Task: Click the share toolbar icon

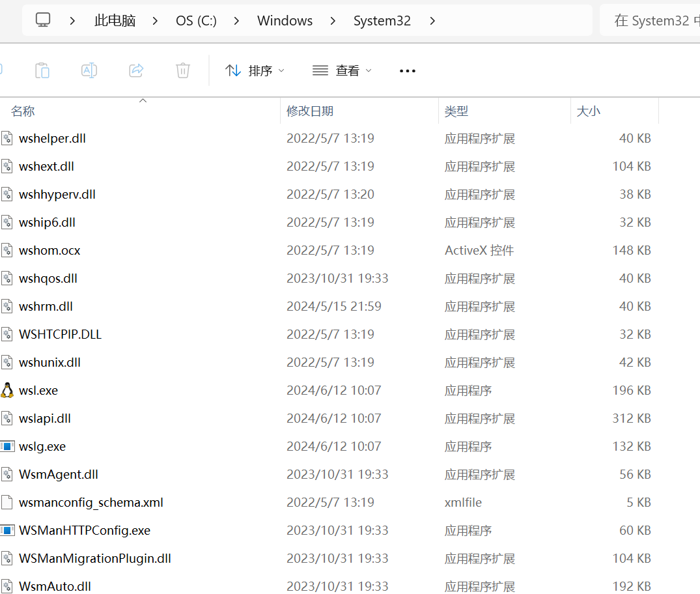Action: (x=136, y=70)
